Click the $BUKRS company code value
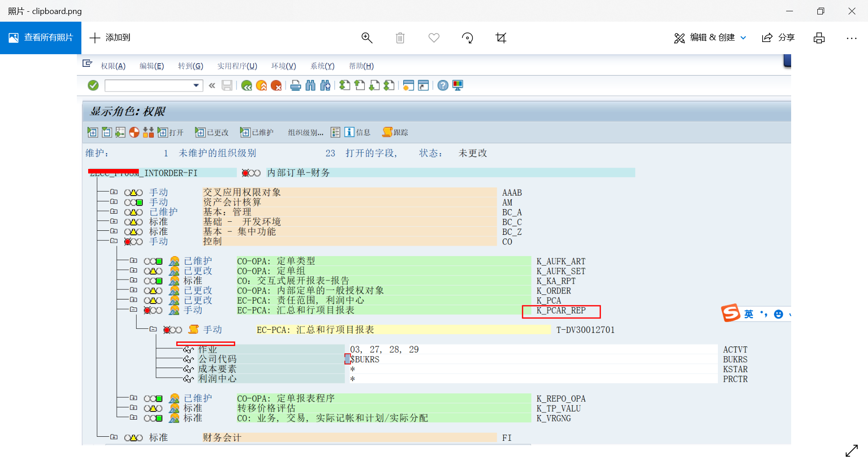The image size is (868, 467). pos(365,360)
